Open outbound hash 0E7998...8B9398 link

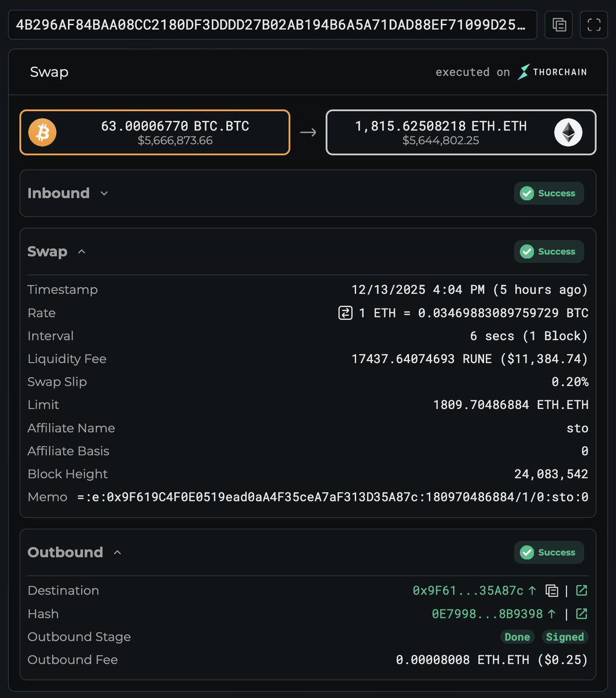point(493,614)
